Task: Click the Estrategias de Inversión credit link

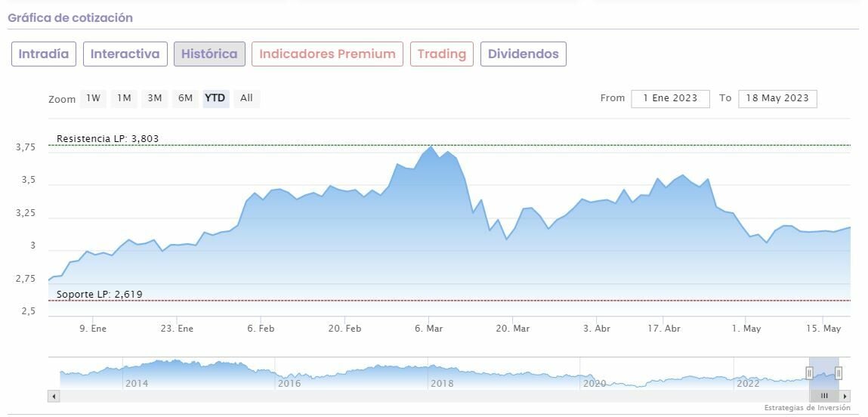Action: pos(807,408)
